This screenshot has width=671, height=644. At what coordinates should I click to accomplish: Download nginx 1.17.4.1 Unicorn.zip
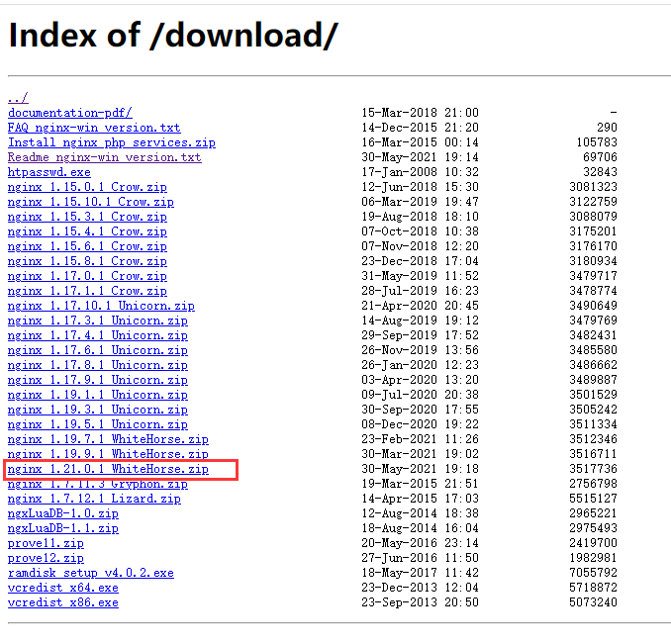pyautogui.click(x=98, y=335)
